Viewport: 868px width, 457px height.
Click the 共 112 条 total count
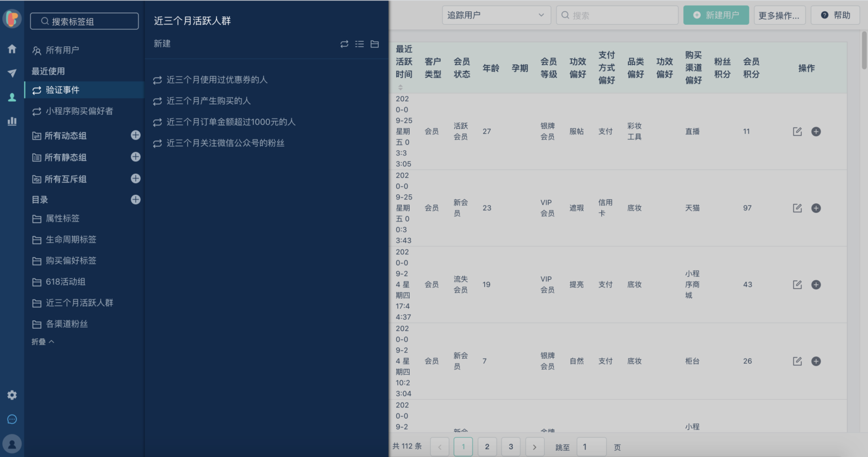[407, 446]
